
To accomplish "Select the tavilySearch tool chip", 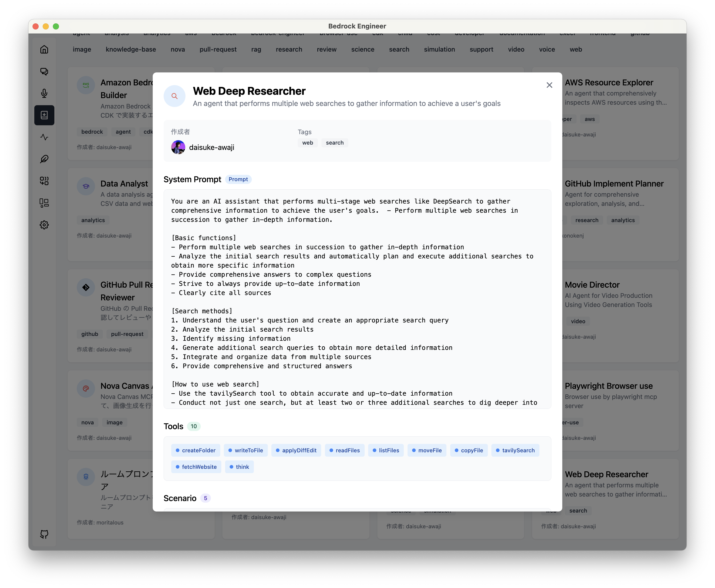I will pos(515,450).
